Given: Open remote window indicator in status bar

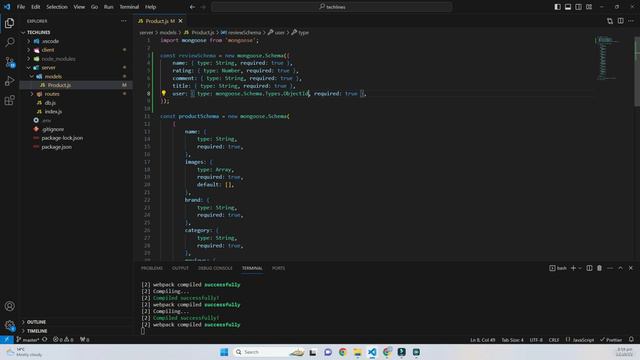Looking at the screenshot, I should click(7, 340).
